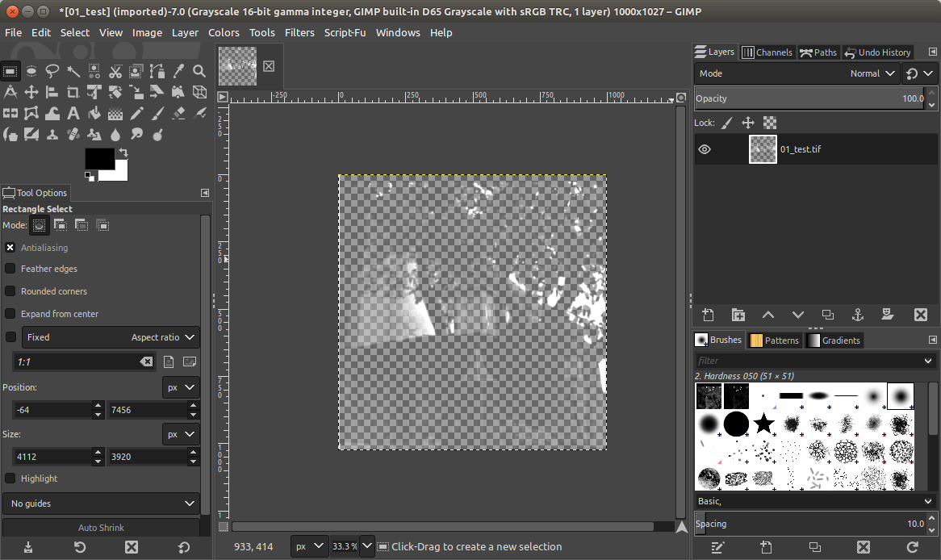Refresh brushes with the reload button
The image size is (941, 560).
point(912,547)
